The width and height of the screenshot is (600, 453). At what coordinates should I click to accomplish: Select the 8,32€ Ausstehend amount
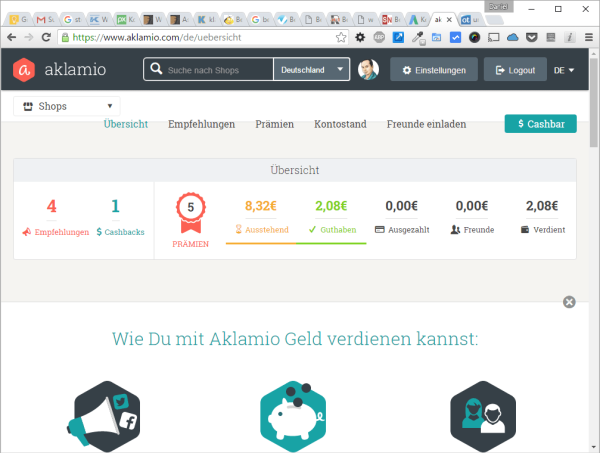point(261,206)
